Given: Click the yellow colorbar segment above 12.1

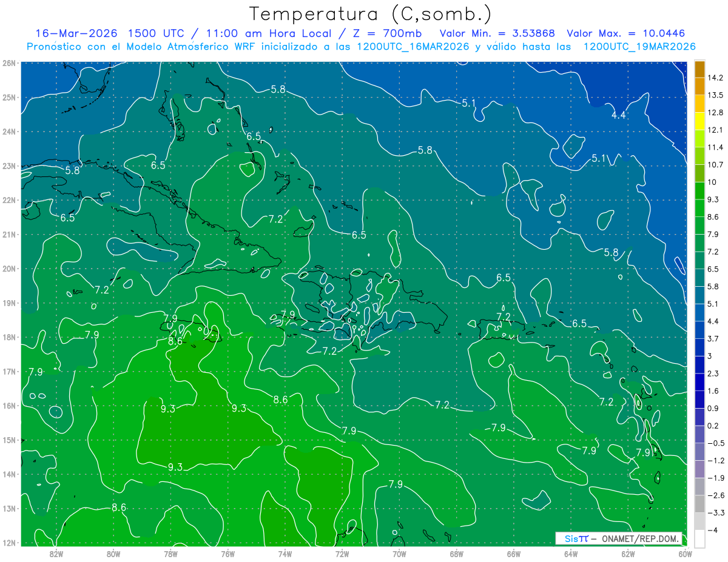Looking at the screenshot, I should [x=700, y=121].
